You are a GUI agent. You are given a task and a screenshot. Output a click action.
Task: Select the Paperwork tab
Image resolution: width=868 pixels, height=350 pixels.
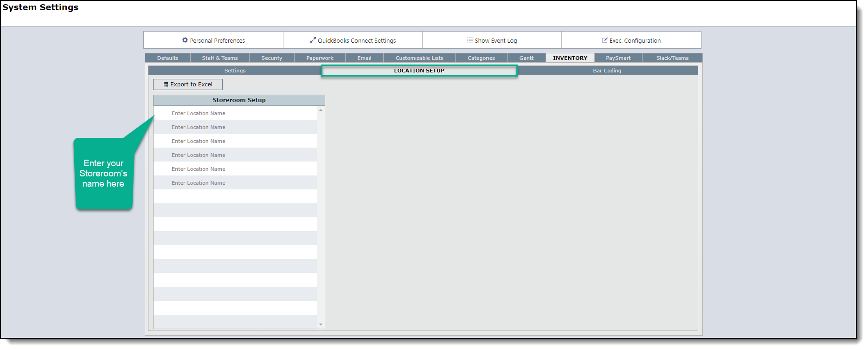(x=320, y=58)
